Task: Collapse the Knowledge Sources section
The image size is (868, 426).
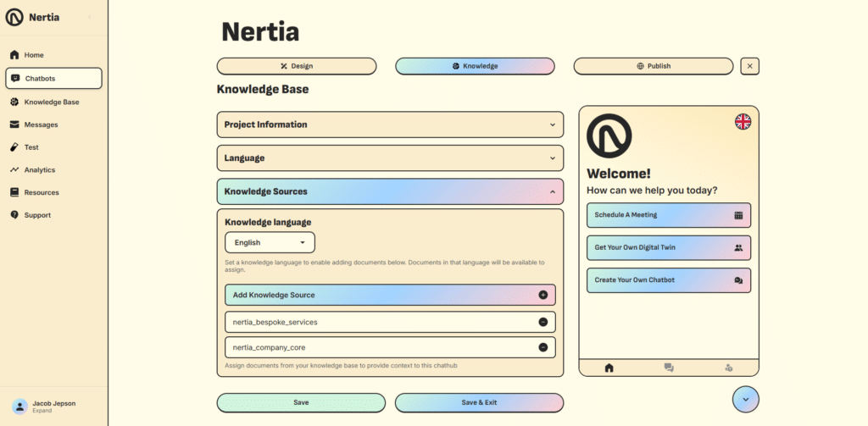Action: point(390,191)
